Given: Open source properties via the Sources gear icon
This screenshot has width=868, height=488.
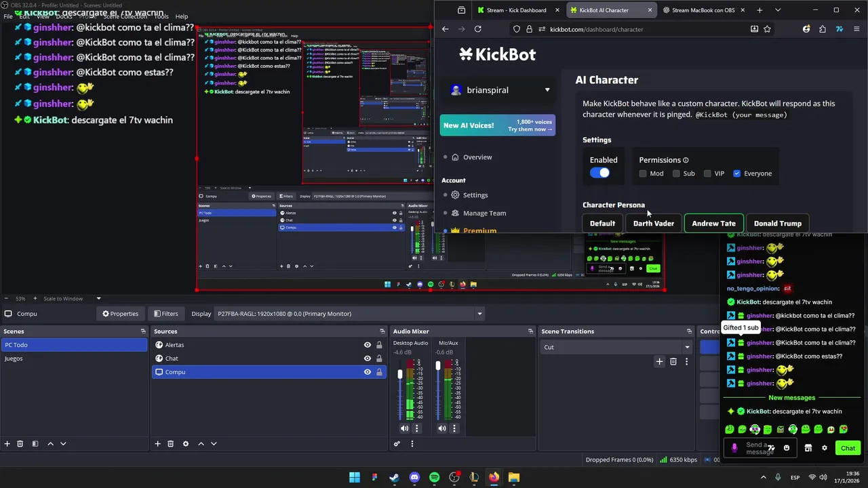Looking at the screenshot, I should point(185,444).
